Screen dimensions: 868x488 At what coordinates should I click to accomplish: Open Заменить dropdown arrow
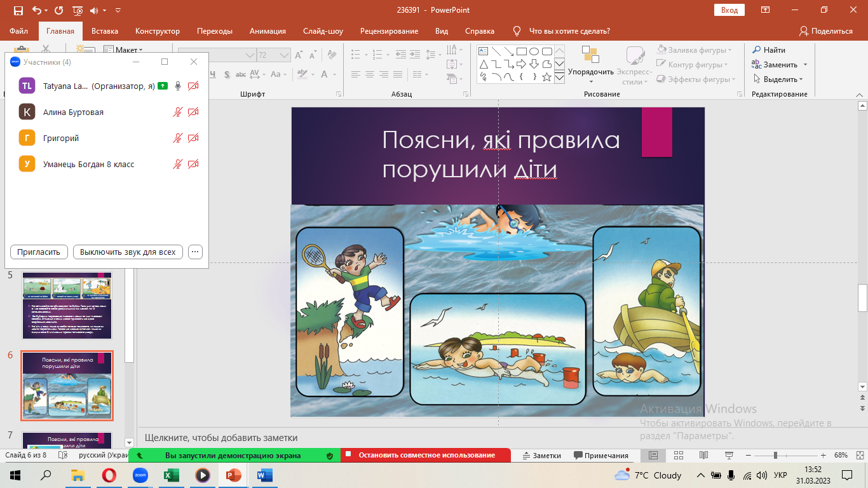(x=805, y=65)
